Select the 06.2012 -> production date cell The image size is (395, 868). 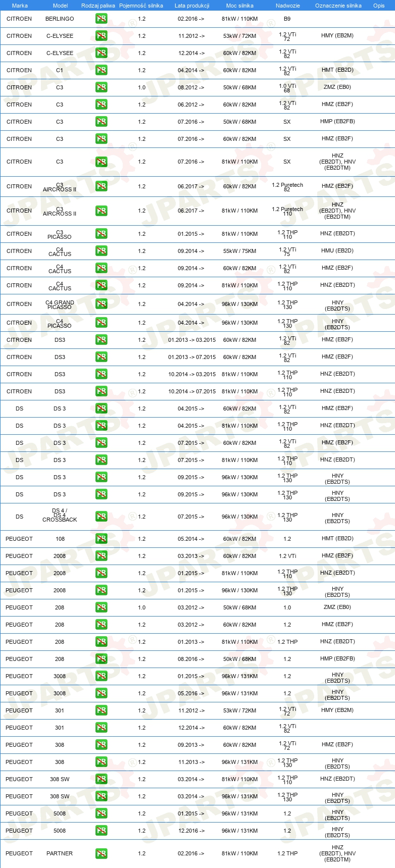pos(191,105)
